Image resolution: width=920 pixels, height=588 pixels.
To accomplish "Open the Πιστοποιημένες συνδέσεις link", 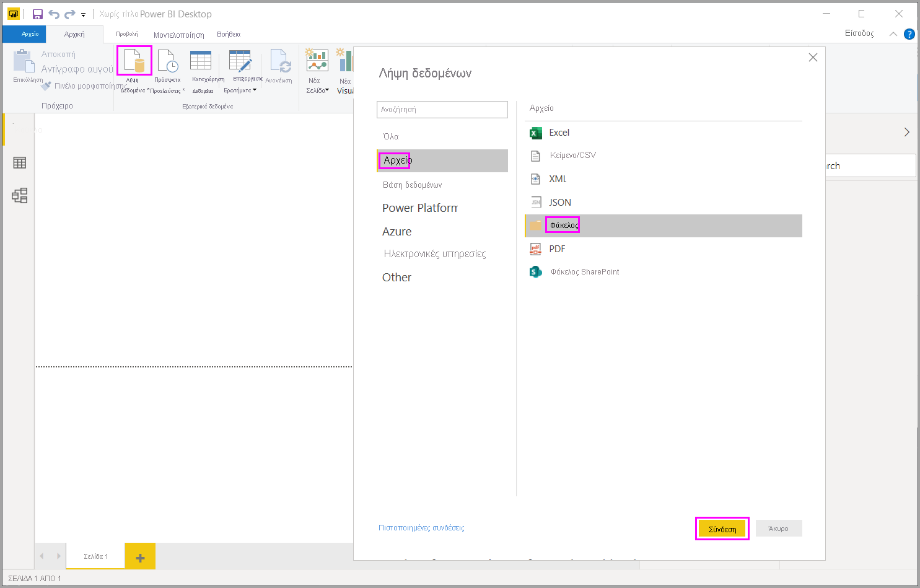I will (421, 528).
